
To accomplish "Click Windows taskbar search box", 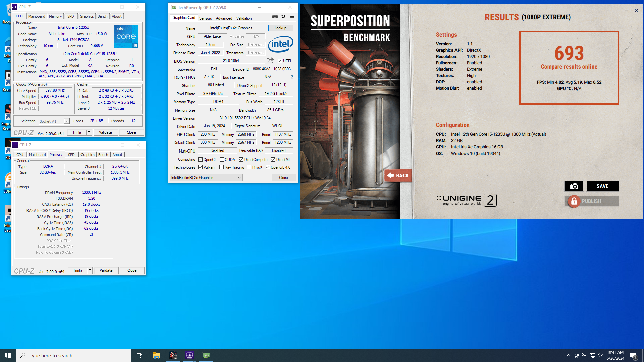I will coord(74,355).
